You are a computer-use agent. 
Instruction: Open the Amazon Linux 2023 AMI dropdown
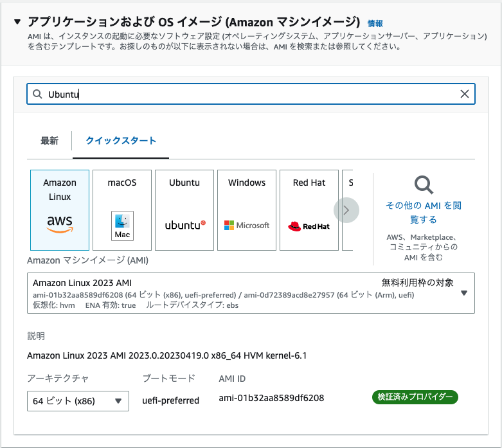[463, 293]
